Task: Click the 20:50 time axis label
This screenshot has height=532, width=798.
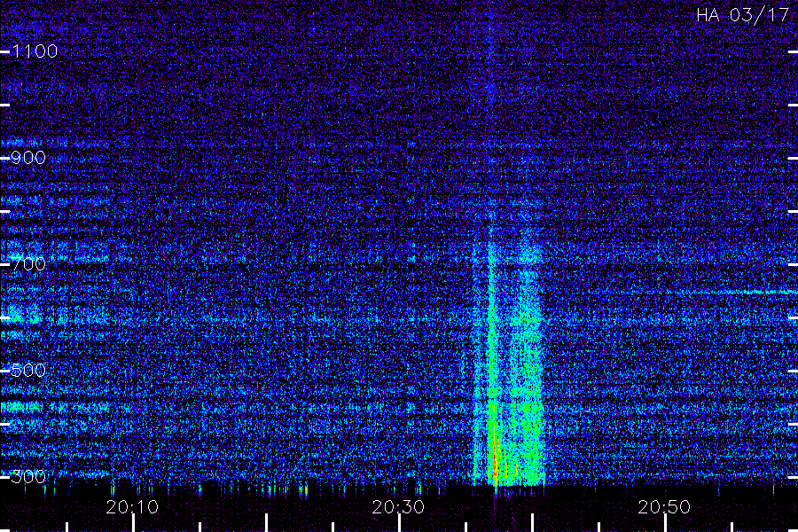Action: [665, 507]
